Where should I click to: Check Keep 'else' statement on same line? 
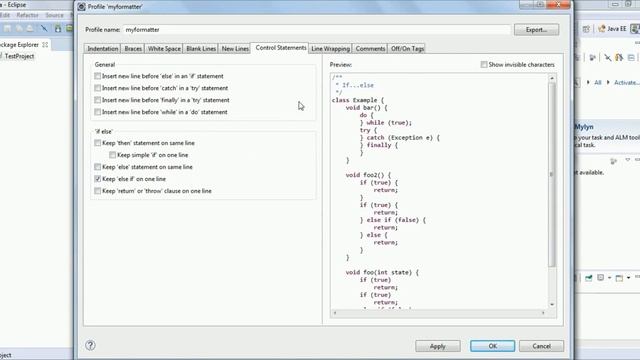coord(97,167)
